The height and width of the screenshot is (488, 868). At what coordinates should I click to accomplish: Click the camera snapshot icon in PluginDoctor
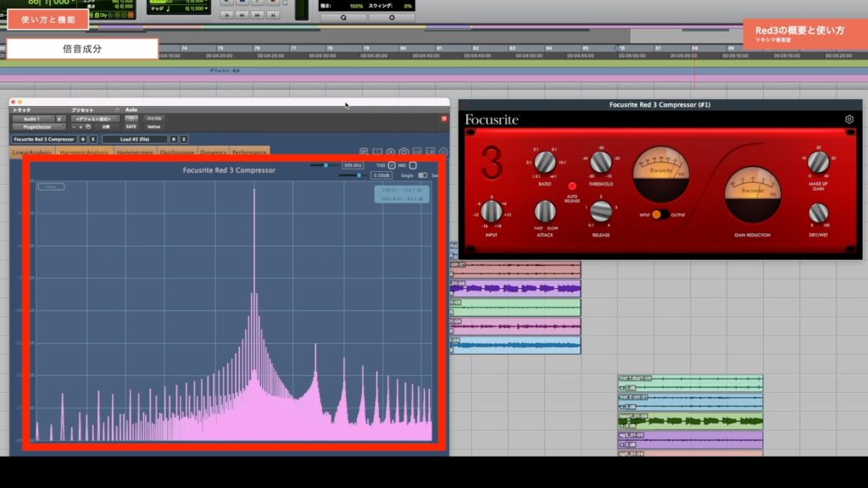point(404,152)
